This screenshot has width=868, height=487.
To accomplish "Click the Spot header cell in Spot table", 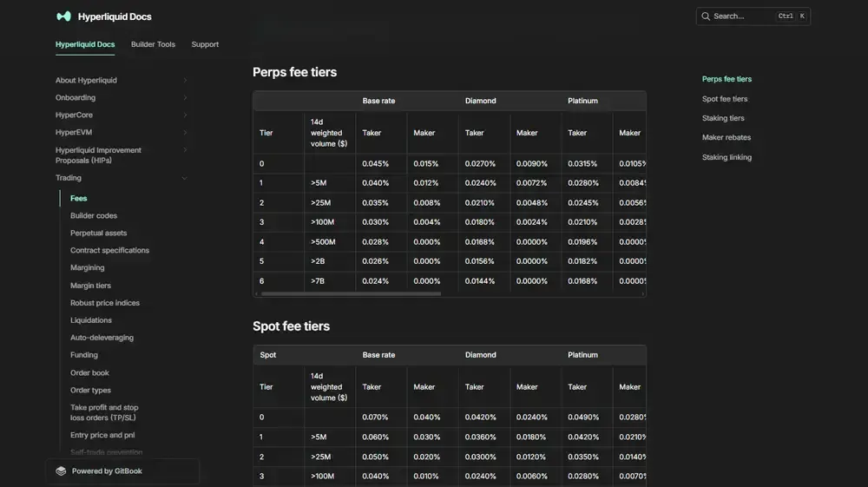I will [x=268, y=355].
